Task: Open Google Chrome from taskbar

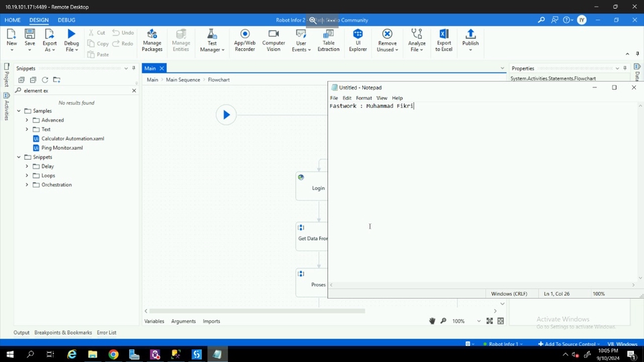Action: click(x=113, y=354)
